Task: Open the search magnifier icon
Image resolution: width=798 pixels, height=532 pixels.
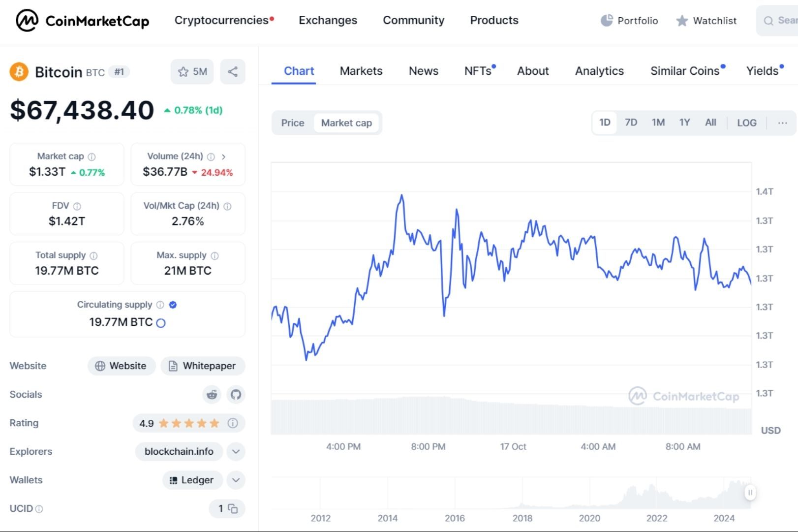Action: point(768,21)
